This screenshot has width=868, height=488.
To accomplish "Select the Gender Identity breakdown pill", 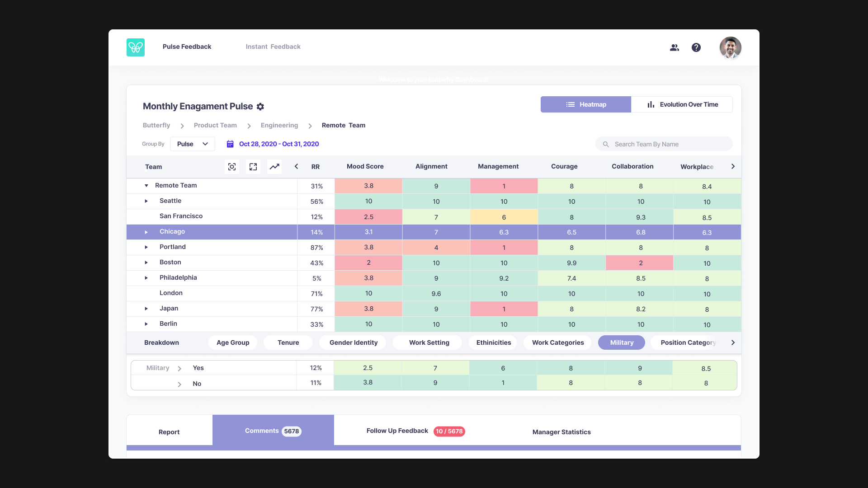I will pyautogui.click(x=353, y=343).
